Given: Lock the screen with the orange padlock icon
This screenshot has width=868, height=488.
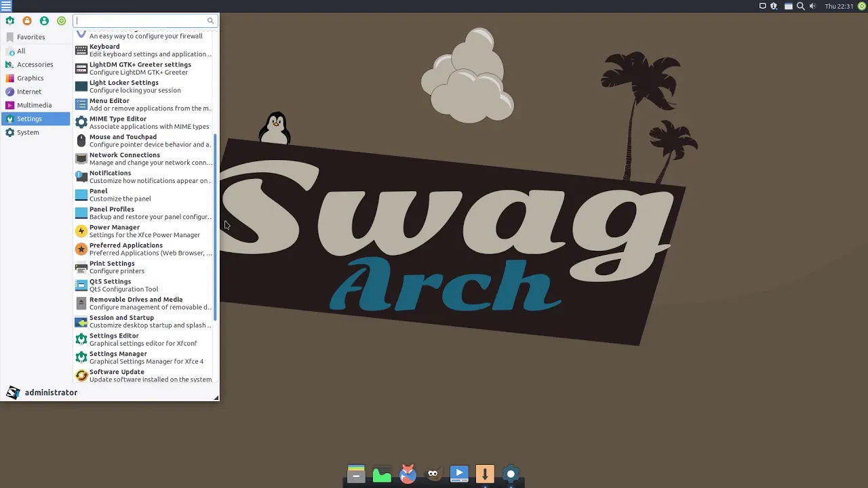Looking at the screenshot, I should [27, 21].
